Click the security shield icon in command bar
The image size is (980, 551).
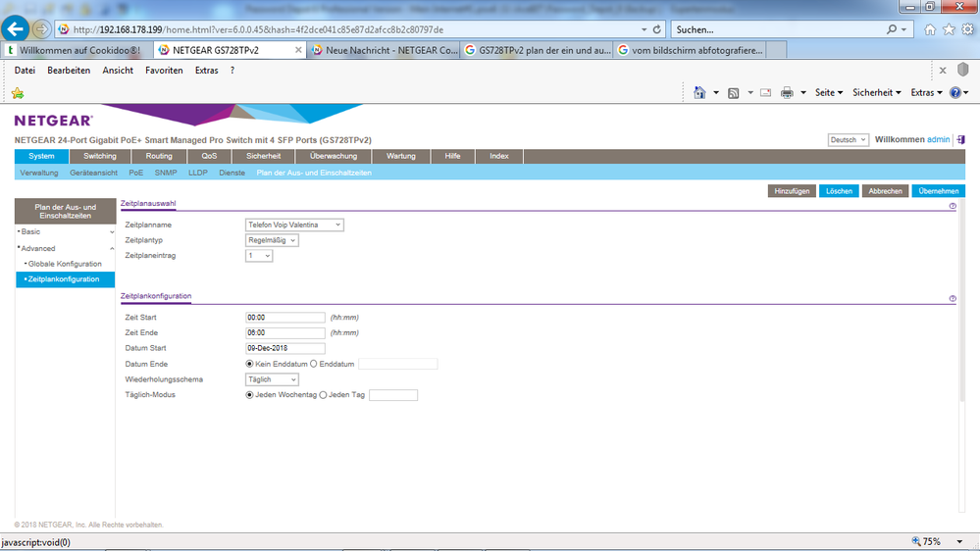(x=963, y=70)
